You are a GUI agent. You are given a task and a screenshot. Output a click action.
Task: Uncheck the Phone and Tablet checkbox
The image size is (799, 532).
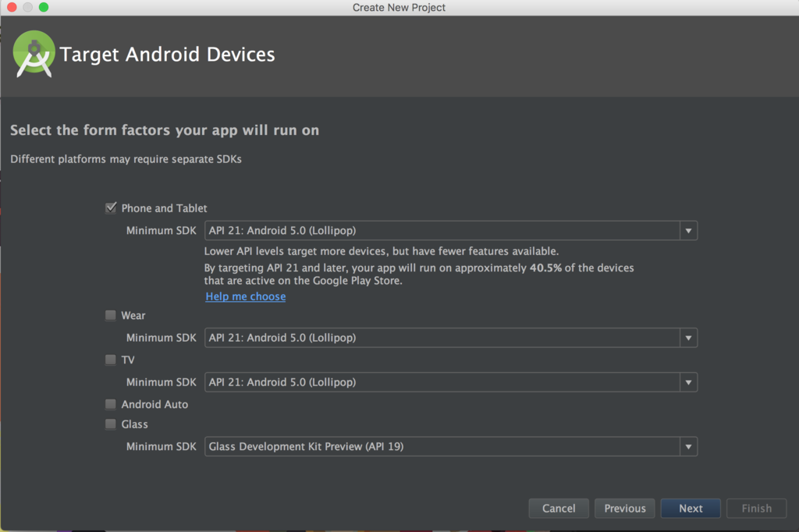pos(111,208)
